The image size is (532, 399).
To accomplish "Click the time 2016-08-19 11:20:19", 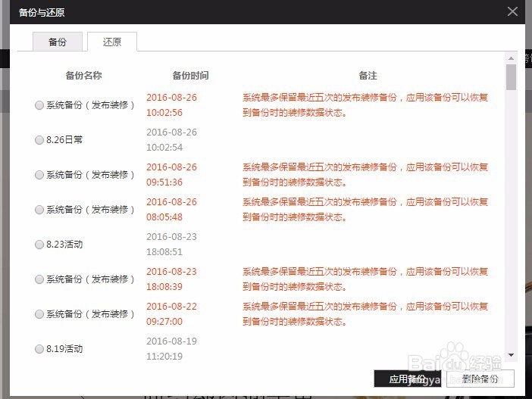I will point(172,348).
